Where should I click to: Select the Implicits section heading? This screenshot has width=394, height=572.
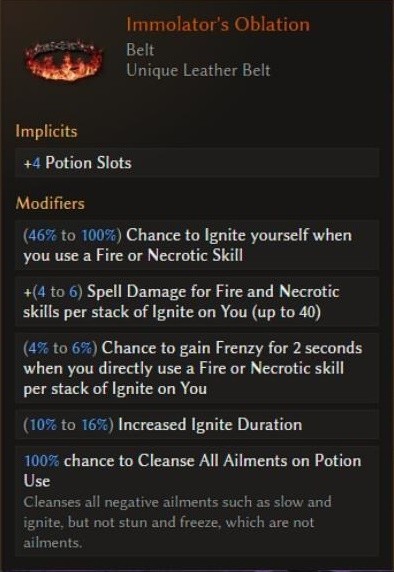46,131
